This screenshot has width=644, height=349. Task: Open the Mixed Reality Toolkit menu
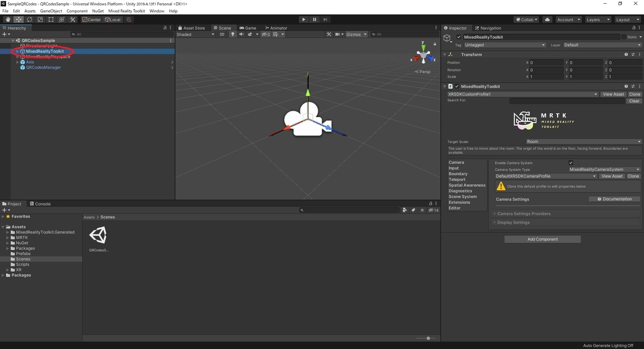[x=127, y=11]
